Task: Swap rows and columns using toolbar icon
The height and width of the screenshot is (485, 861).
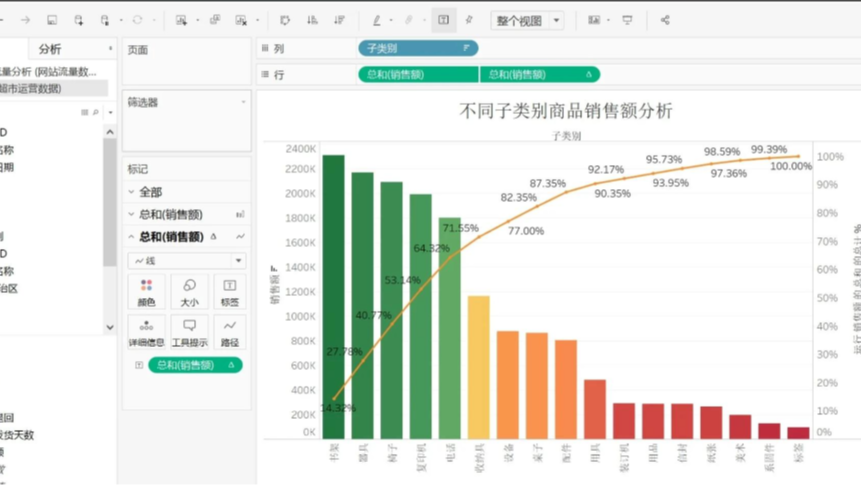Action: pyautogui.click(x=285, y=20)
